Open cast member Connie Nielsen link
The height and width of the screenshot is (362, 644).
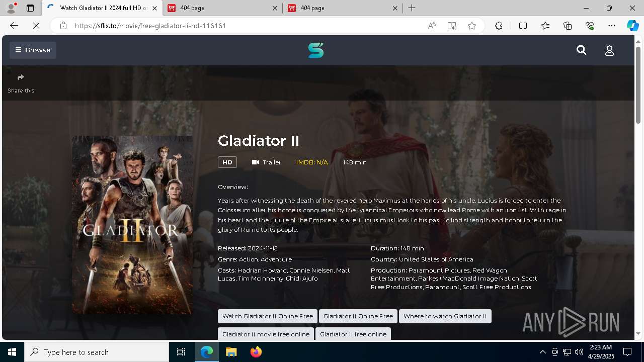point(311,270)
